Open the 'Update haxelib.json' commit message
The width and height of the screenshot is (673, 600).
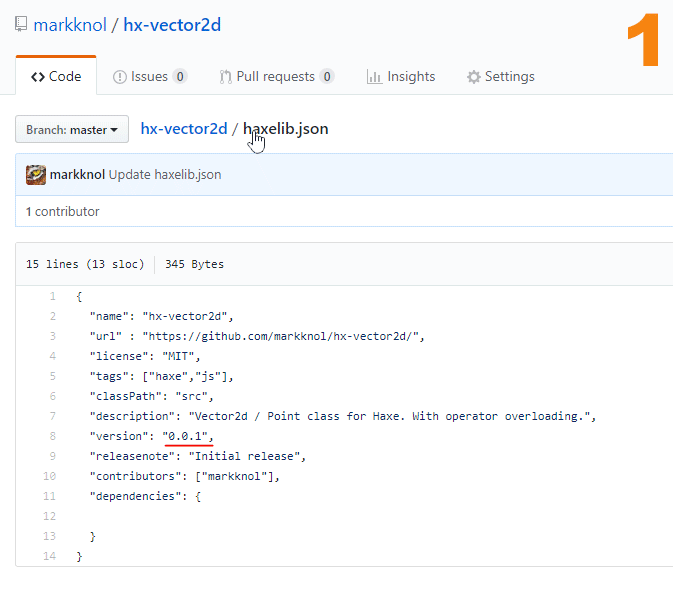point(165,175)
